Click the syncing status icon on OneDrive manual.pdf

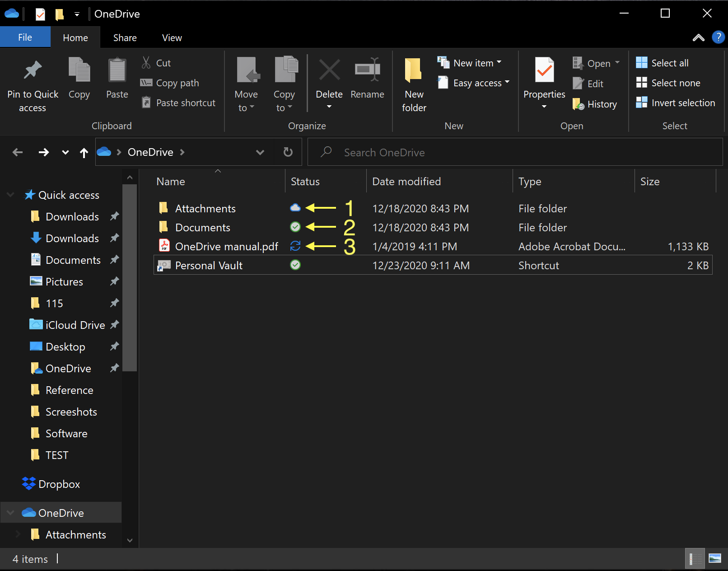tap(295, 246)
